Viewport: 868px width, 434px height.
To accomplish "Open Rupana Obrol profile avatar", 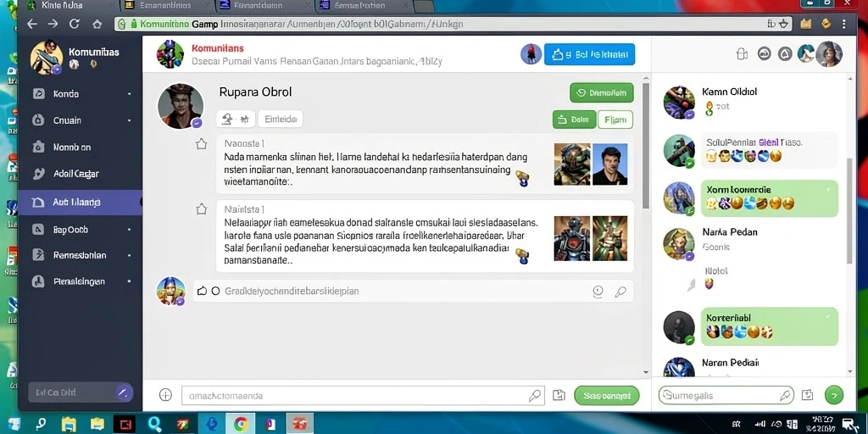I will coord(181,106).
